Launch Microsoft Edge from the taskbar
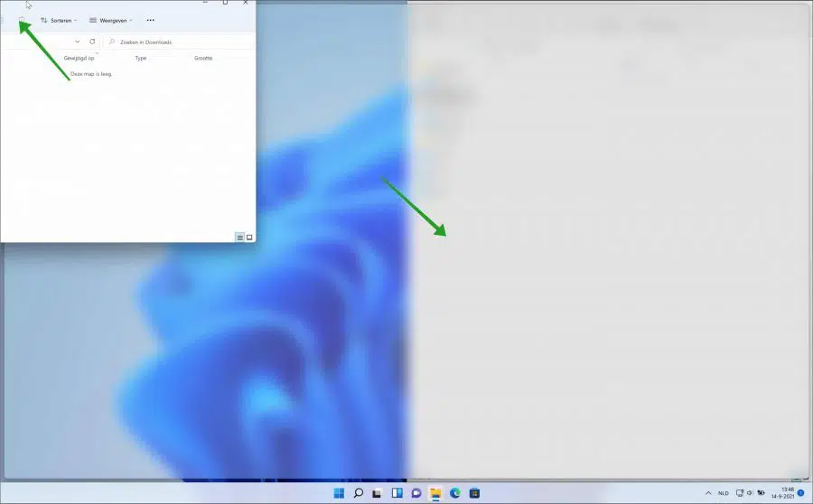Screen dimensions: 813x504 (x=454, y=493)
